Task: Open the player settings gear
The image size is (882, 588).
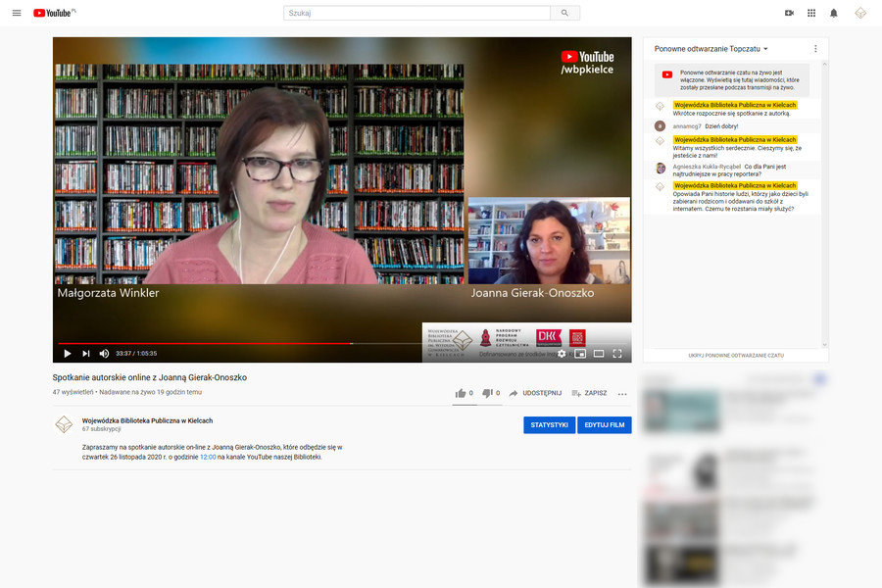Action: (x=562, y=354)
